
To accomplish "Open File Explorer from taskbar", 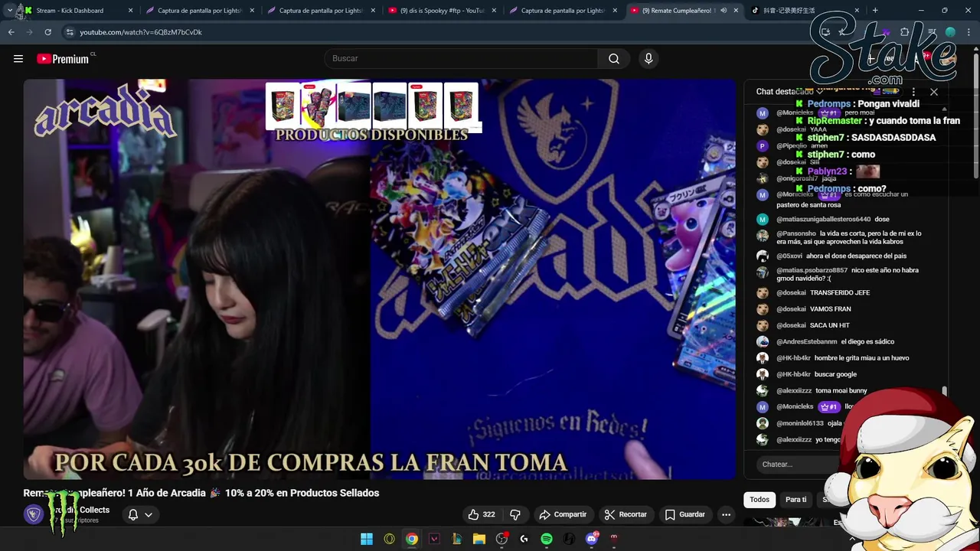I will tap(479, 539).
